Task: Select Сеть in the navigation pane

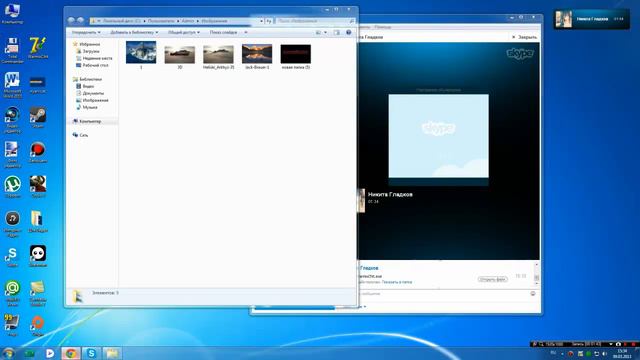Action: click(x=83, y=135)
